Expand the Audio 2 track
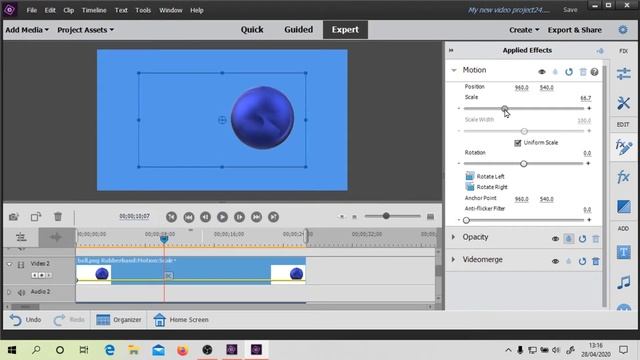The image size is (640, 360). click(x=9, y=292)
